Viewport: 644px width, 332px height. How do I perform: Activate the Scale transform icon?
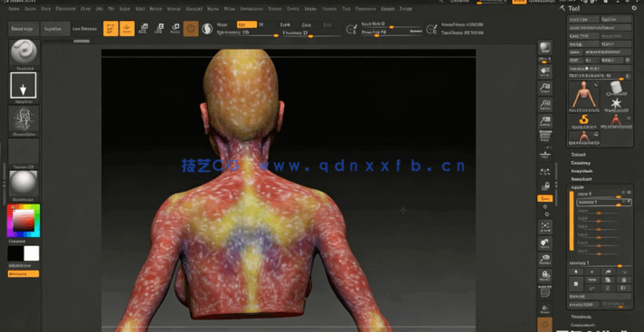(159, 28)
